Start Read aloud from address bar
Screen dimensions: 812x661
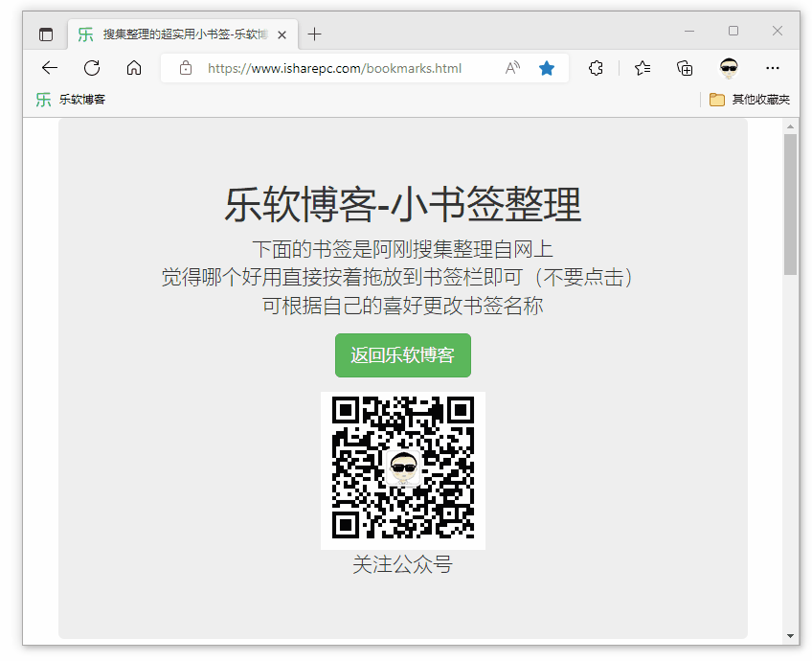coord(512,68)
